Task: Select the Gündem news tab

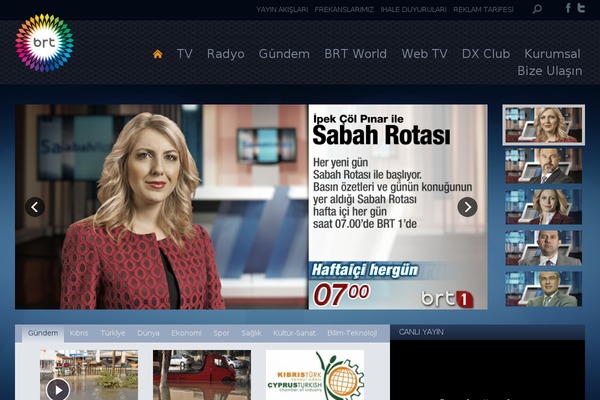Action: coord(43,333)
